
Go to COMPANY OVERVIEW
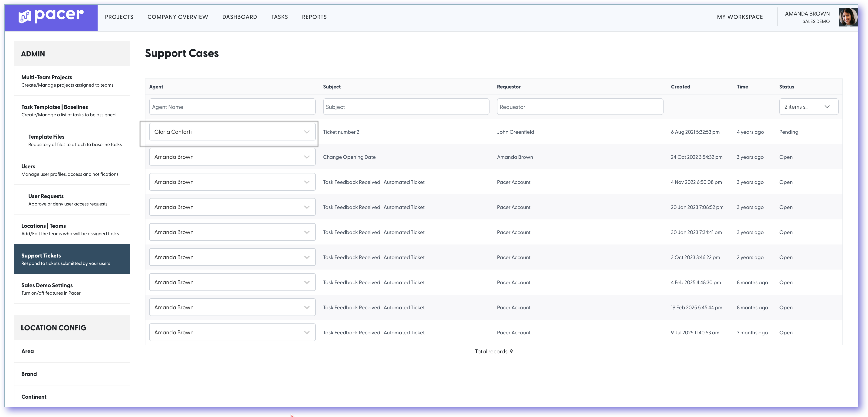pos(178,17)
